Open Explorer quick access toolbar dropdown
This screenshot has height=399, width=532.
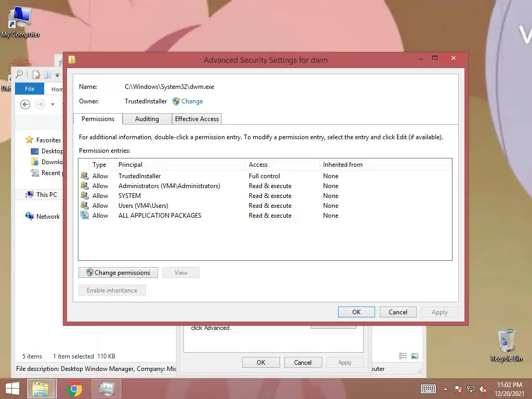click(x=57, y=75)
